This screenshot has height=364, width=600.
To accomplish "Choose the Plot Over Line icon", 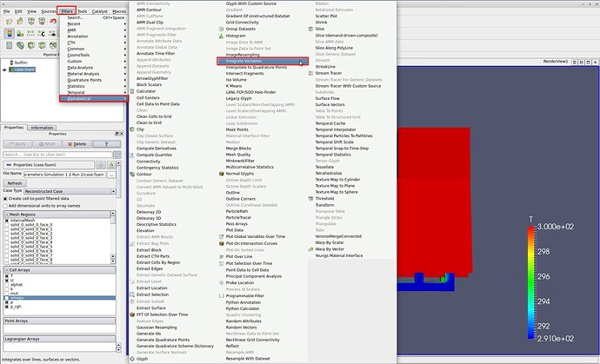I will (221, 256).
